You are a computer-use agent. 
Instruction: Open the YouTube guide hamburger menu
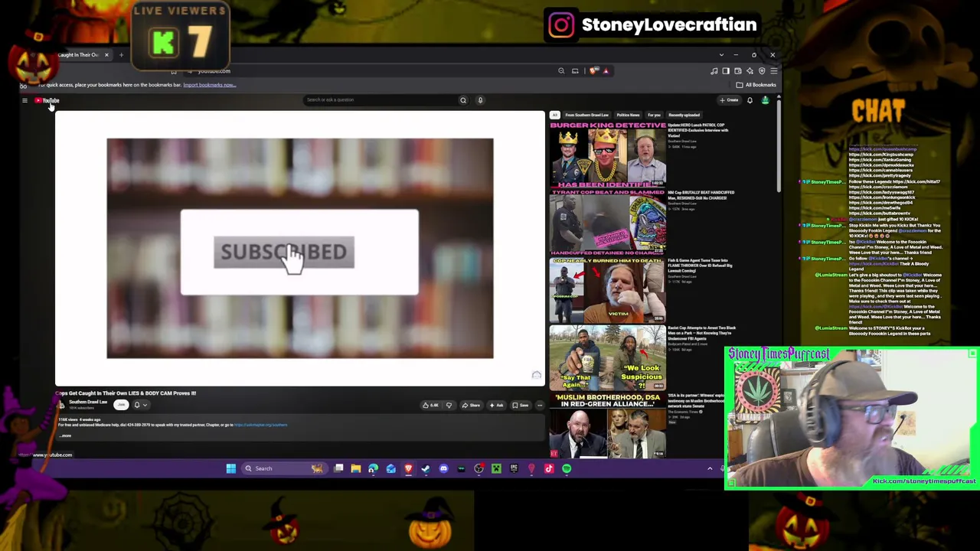(x=24, y=100)
